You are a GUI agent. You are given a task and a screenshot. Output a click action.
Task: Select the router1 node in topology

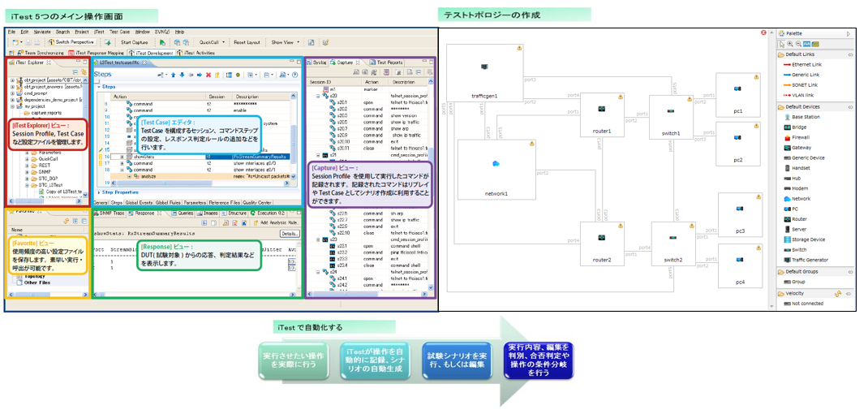click(602, 114)
